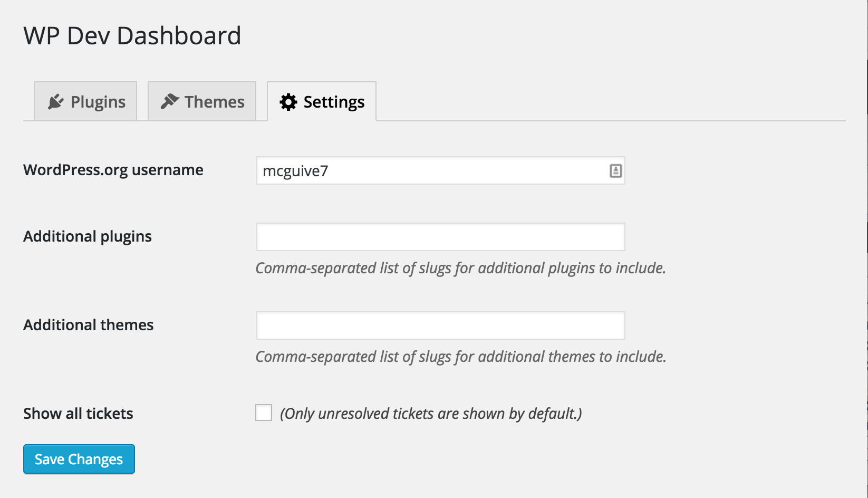Image resolution: width=868 pixels, height=498 pixels.
Task: Open the autofill contact icon in username field
Action: pos(615,170)
